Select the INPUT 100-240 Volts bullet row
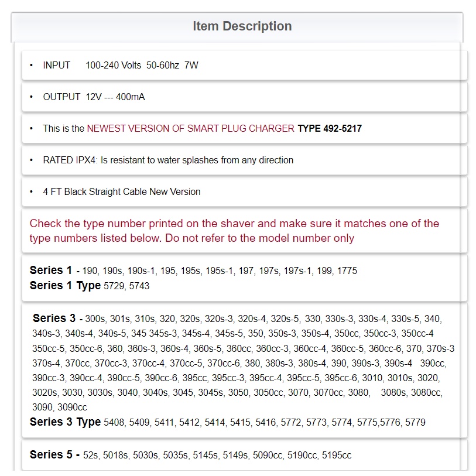Image resolution: width=476 pixels, height=476 pixels. [x=120, y=66]
